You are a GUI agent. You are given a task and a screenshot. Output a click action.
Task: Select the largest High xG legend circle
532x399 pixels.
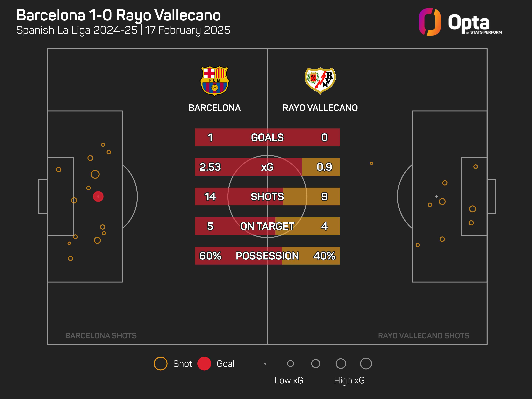pyautogui.click(x=366, y=363)
